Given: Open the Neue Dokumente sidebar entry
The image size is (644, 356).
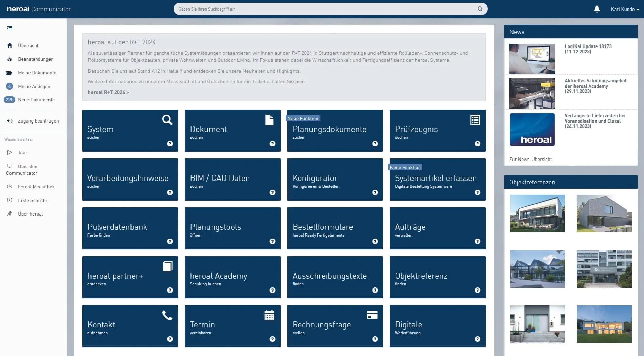Looking at the screenshot, I should (x=36, y=100).
